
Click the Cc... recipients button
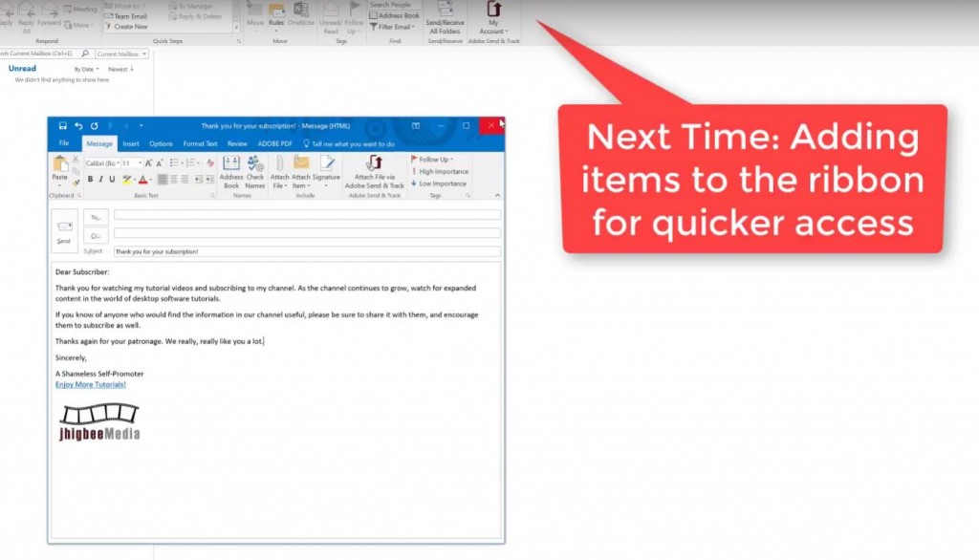[96, 235]
